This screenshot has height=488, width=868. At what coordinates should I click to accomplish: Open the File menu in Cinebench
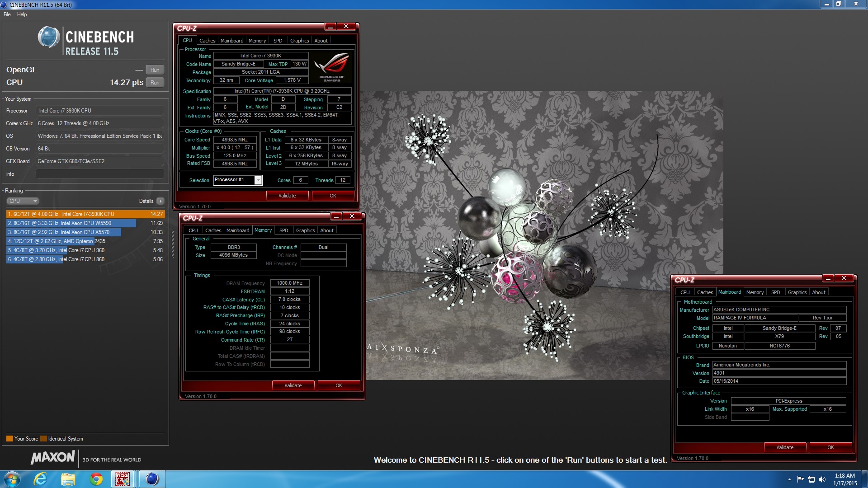pyautogui.click(x=7, y=14)
